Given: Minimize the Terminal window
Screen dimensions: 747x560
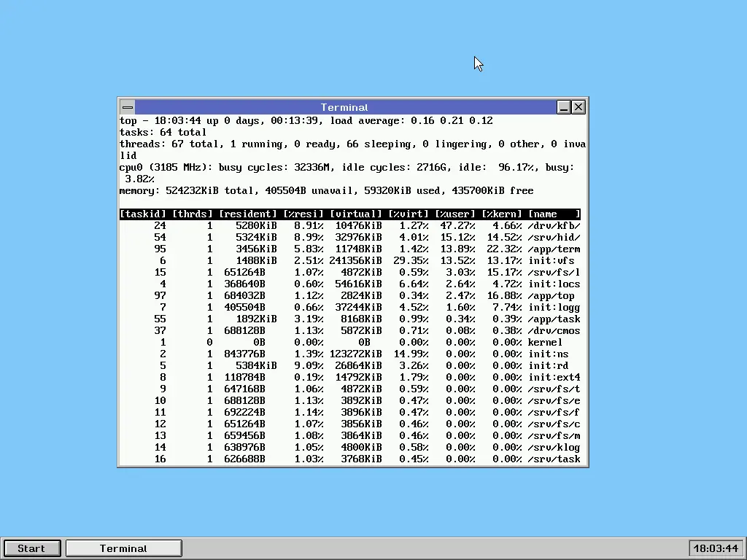Looking at the screenshot, I should click(563, 107).
